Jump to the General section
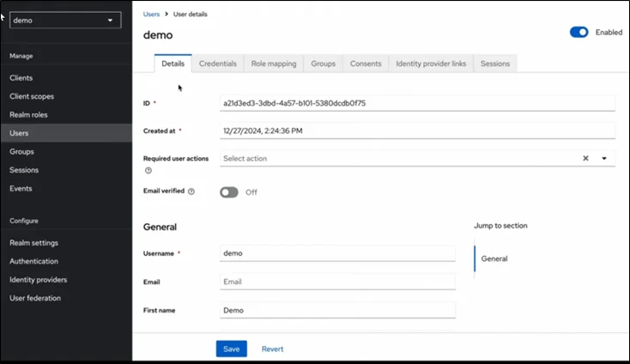This screenshot has height=364, width=630. 494,258
